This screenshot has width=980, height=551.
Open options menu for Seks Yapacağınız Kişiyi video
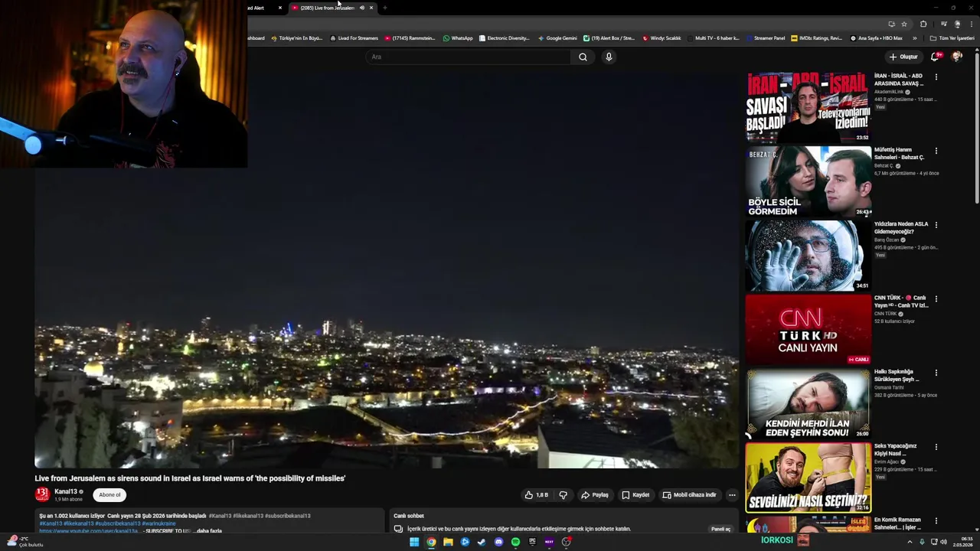(x=936, y=447)
